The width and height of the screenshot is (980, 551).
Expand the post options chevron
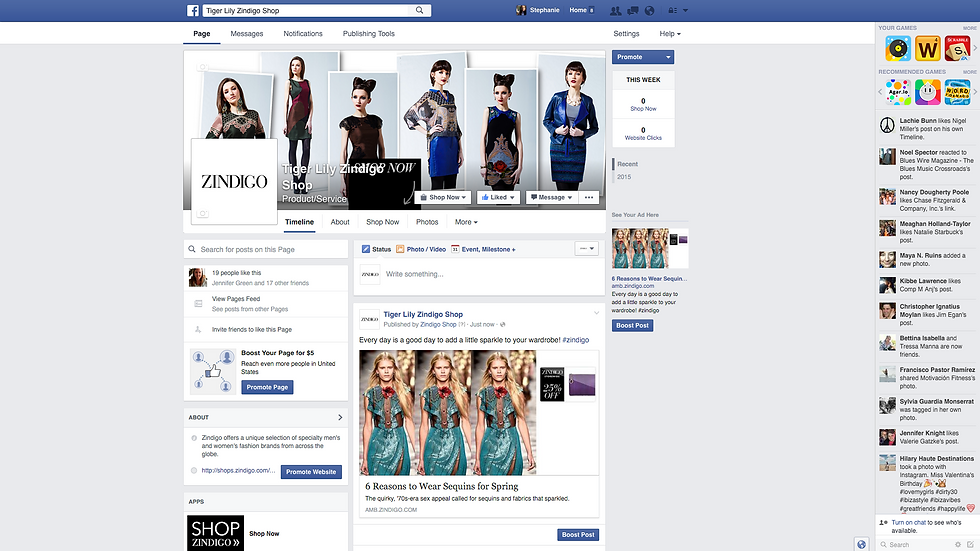596,313
